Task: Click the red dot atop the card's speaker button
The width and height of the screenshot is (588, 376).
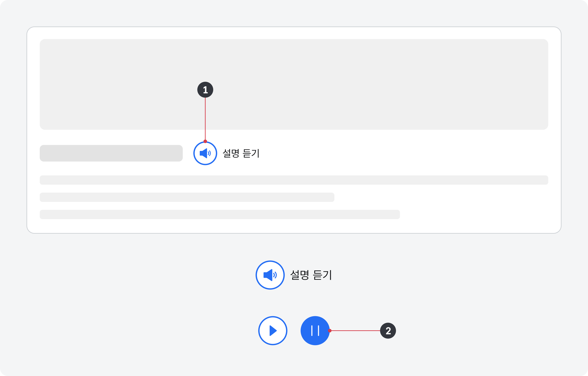Action: click(x=205, y=141)
